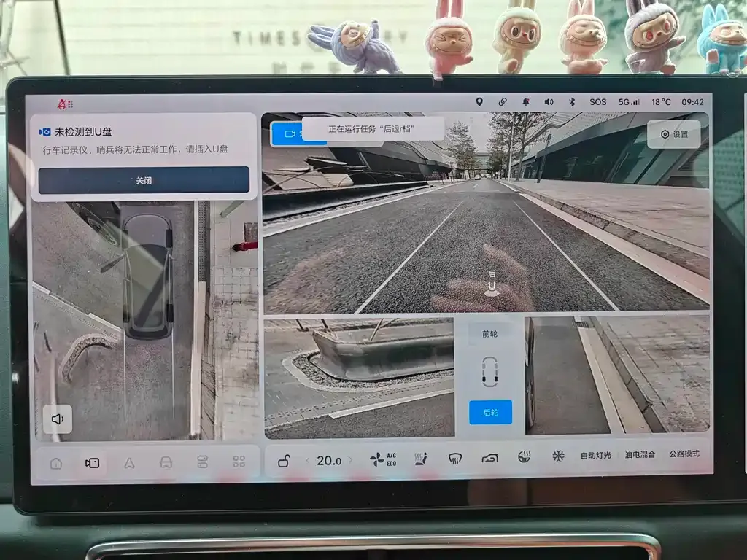Image resolution: width=747 pixels, height=560 pixels.
Task: Tap the left rear wheel camera view
Action: (x=360, y=377)
